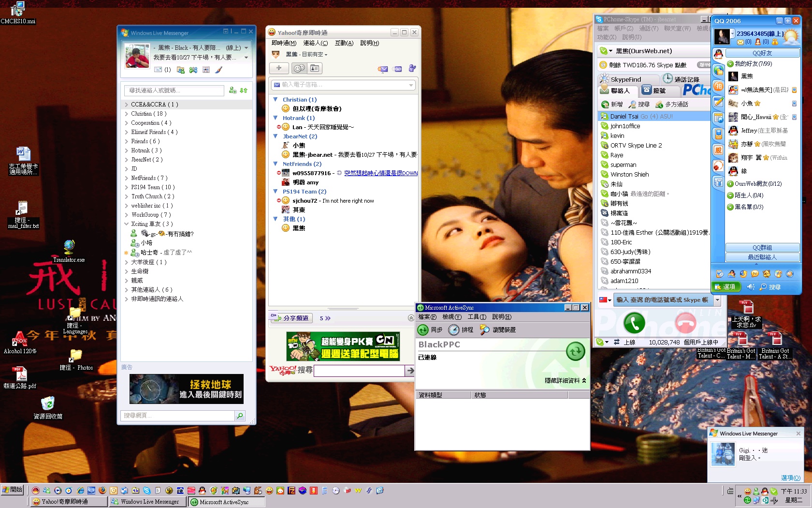Click the add contact icon in Messenger
The image size is (812, 508).
point(232,90)
